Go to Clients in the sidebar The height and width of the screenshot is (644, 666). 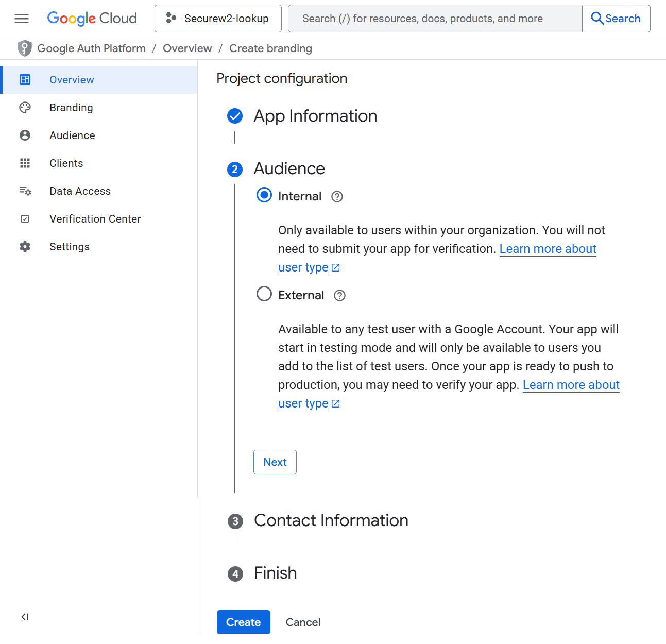(66, 163)
